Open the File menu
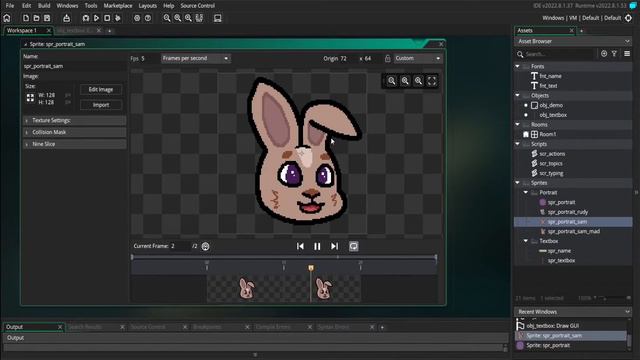640x360 pixels. pyautogui.click(x=10, y=6)
